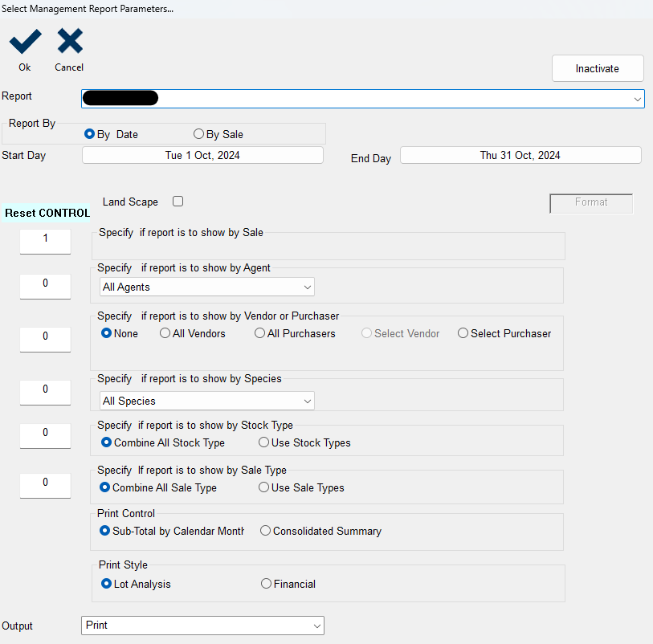Click the Stock Type order number field
This screenshot has height=644, width=653.
click(46, 436)
